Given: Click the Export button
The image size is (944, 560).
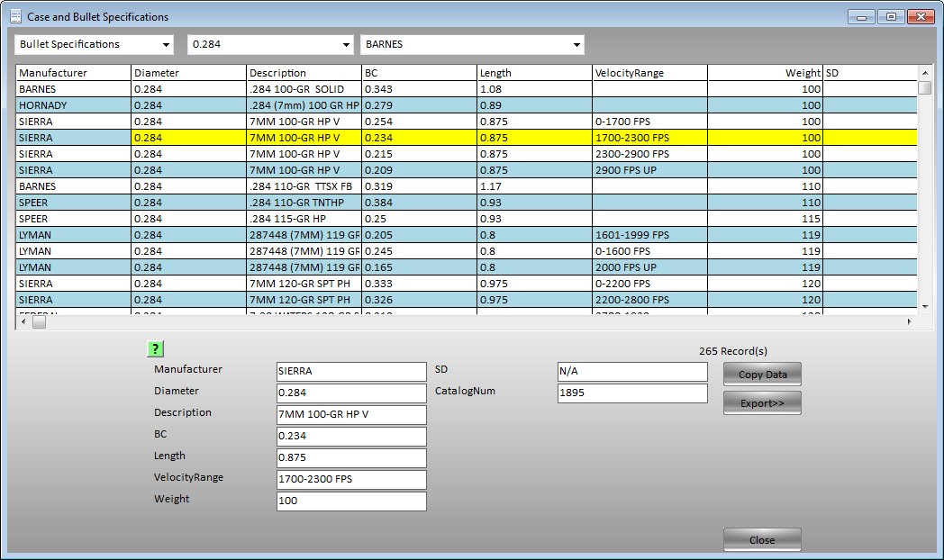Looking at the screenshot, I should 761,402.
